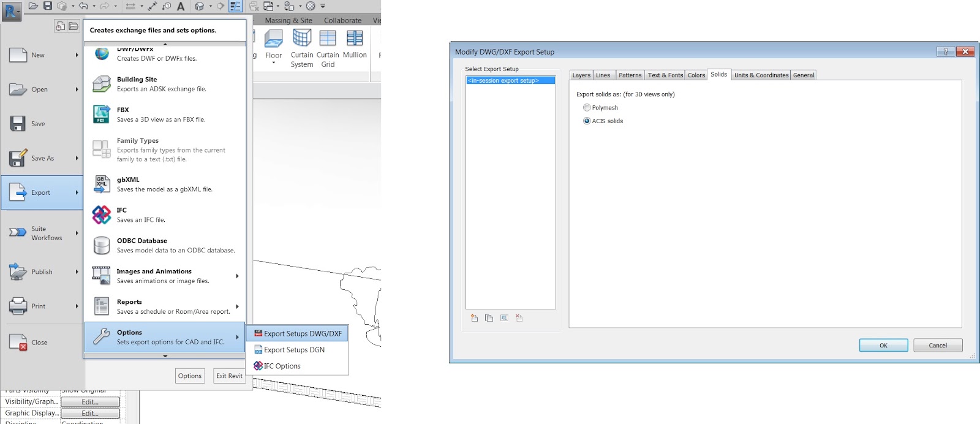Choose the Mullion tool

[355, 44]
